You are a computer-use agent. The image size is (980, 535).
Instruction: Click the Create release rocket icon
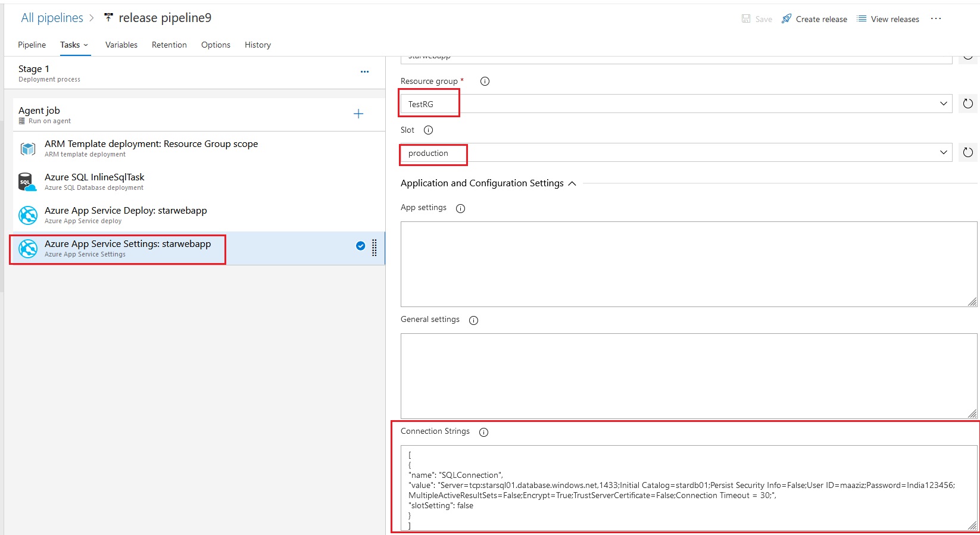(787, 19)
